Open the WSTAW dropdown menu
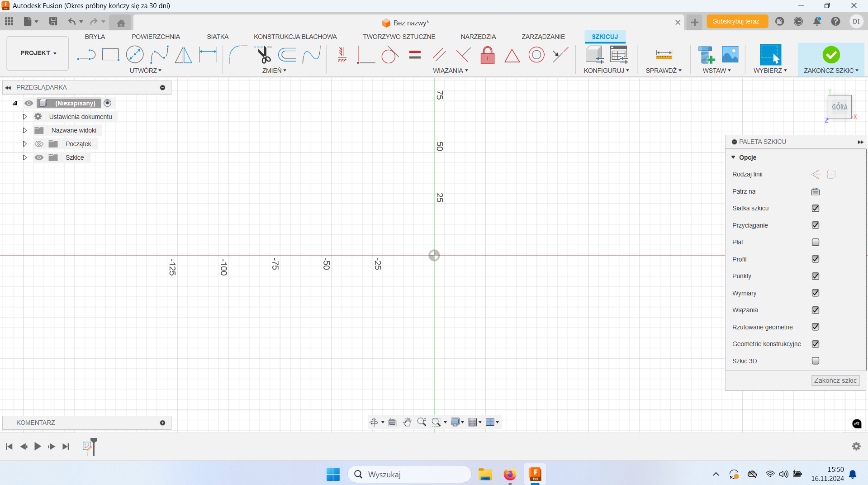Image resolution: width=868 pixels, height=485 pixels. click(x=717, y=71)
